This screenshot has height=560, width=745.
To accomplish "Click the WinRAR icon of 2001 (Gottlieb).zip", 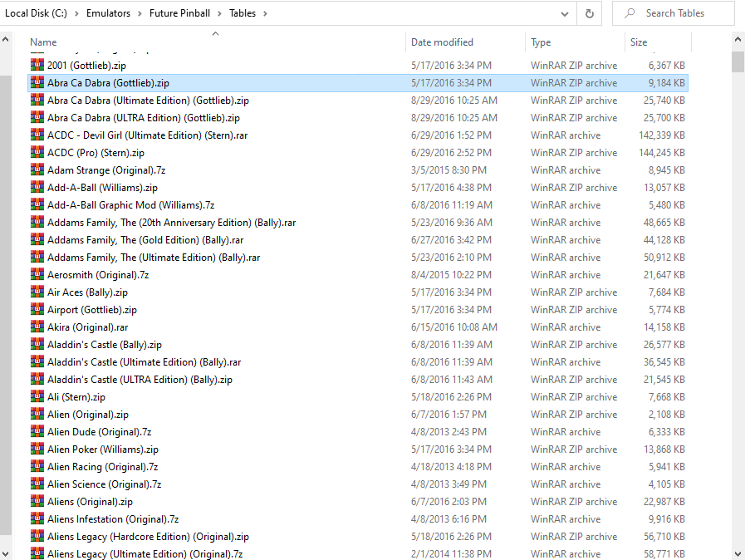I will point(37,65).
